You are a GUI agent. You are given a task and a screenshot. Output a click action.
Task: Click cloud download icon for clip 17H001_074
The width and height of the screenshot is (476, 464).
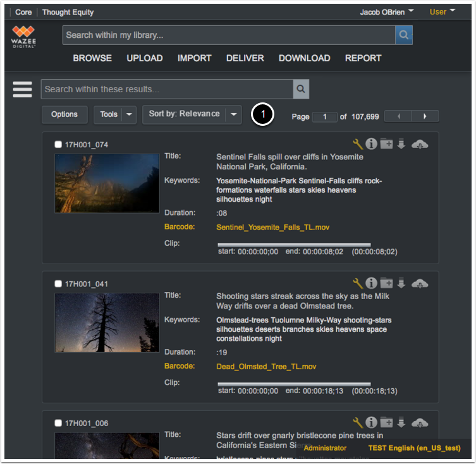click(x=420, y=144)
